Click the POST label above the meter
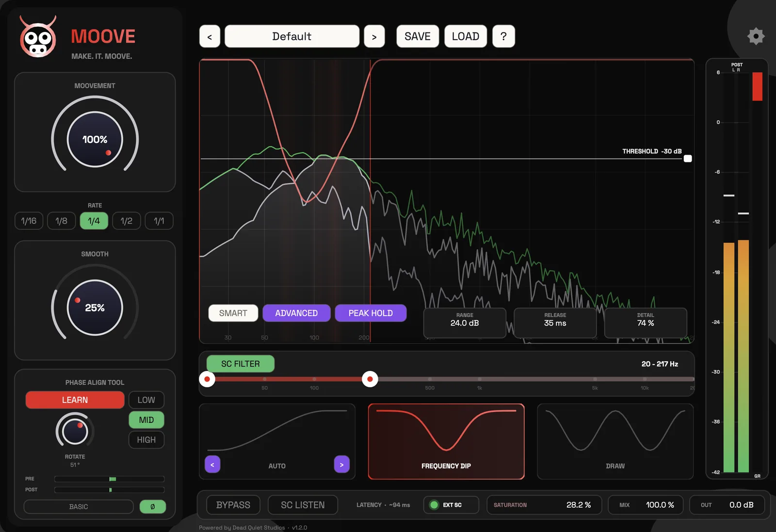The image size is (776, 532). click(x=737, y=64)
